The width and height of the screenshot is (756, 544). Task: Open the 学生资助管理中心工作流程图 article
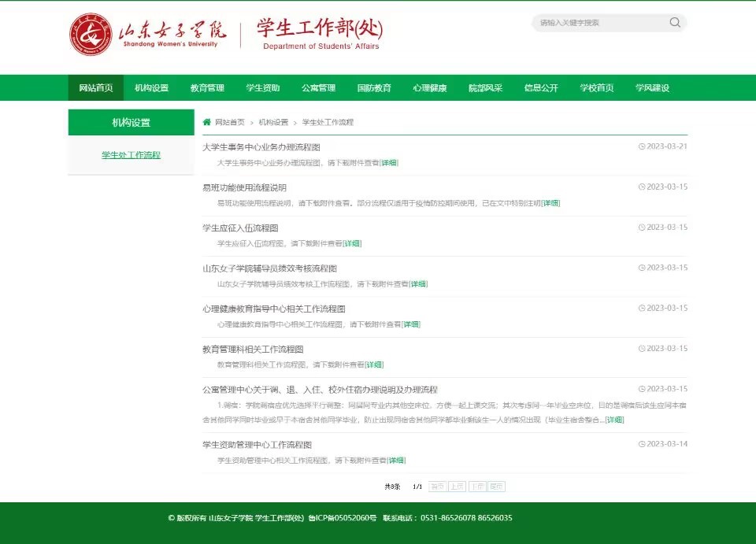click(257, 445)
